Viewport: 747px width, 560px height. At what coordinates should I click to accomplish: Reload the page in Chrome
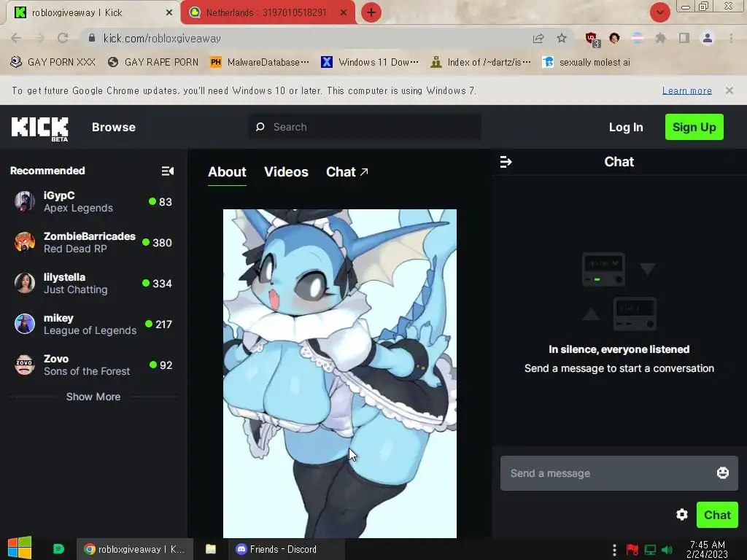[x=63, y=38]
